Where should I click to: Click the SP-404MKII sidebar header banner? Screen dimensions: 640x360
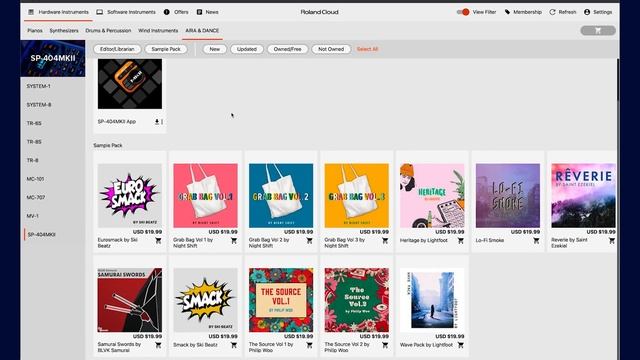53,58
